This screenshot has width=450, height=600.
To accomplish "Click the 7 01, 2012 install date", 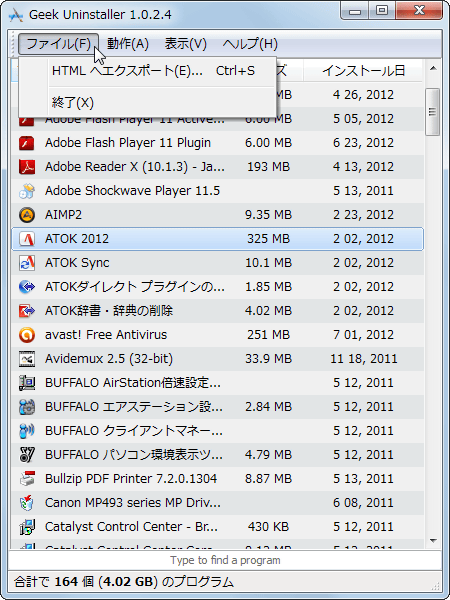I will tap(363, 335).
